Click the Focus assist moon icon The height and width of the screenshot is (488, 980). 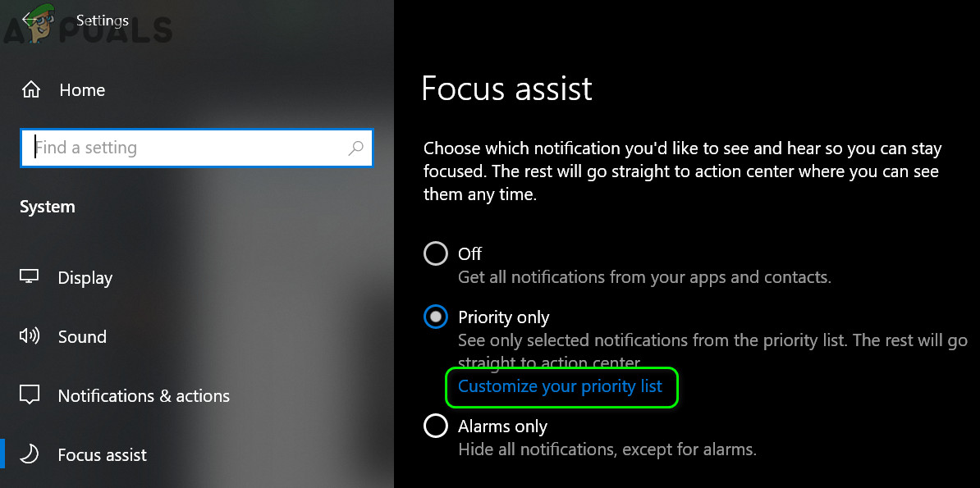tap(30, 454)
